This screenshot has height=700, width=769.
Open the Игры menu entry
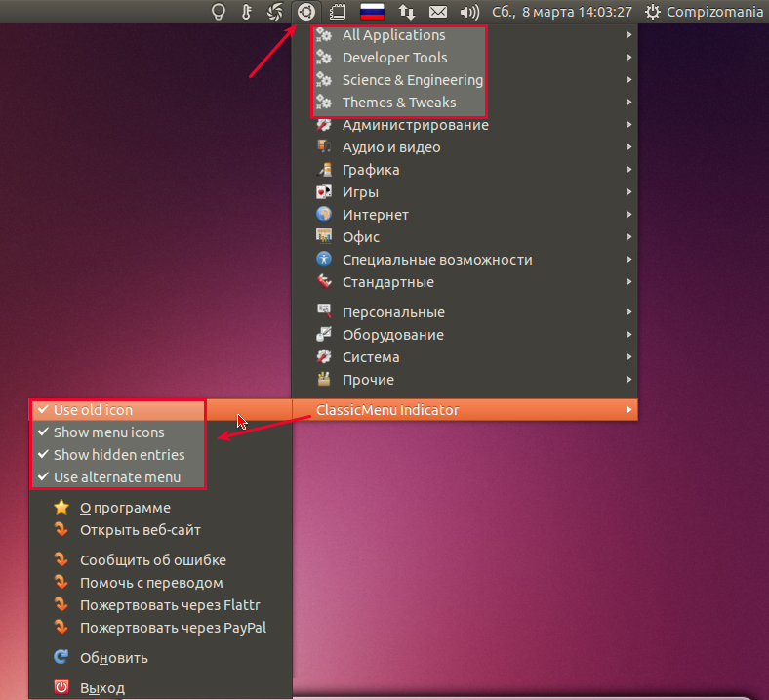465,191
